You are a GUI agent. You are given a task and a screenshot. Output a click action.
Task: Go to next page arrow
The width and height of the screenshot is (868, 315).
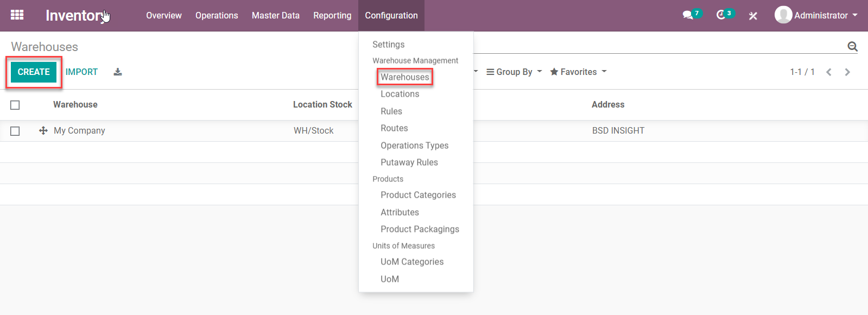(x=847, y=72)
